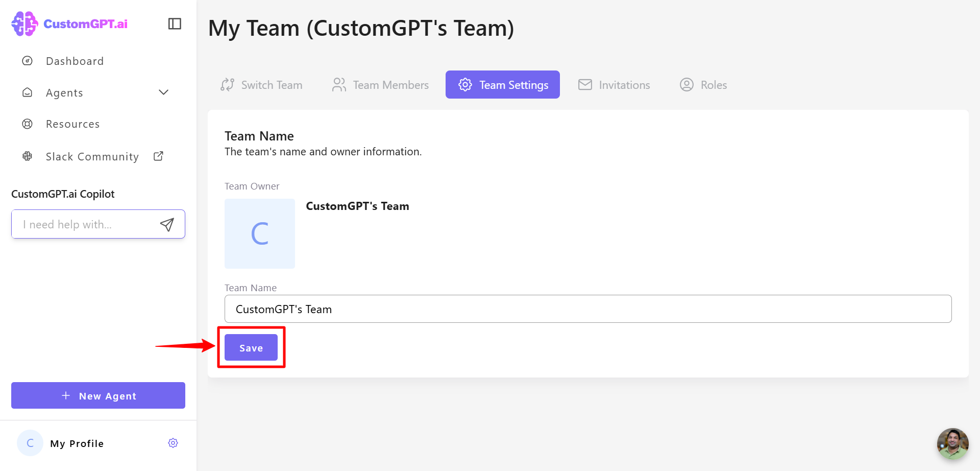The image size is (980, 471).
Task: Click the team owner avatar tile
Action: [x=260, y=233]
